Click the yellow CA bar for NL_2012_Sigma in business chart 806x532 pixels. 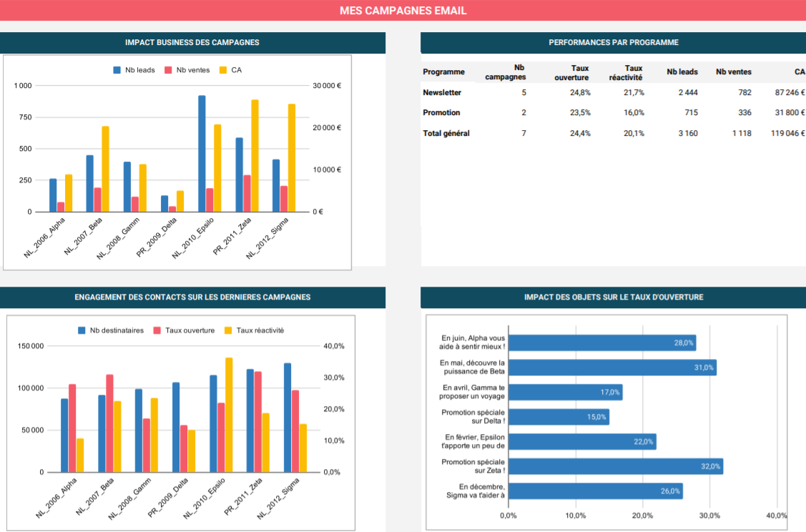[292, 158]
